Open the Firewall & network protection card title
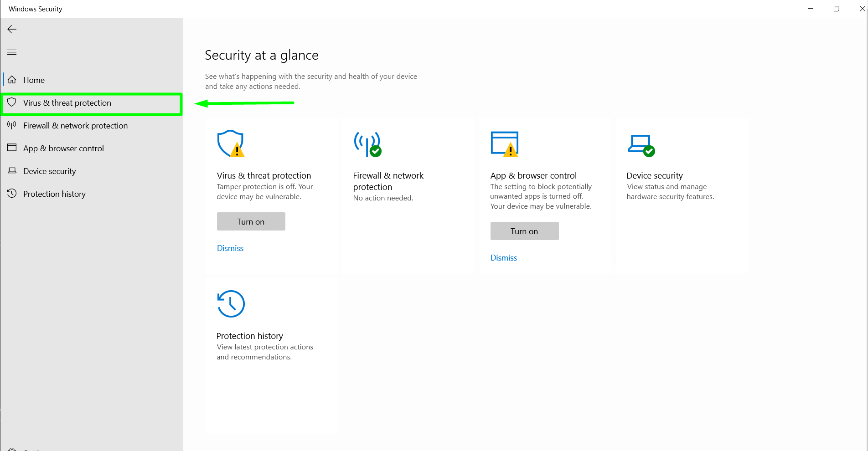The width and height of the screenshot is (868, 451). coord(388,181)
